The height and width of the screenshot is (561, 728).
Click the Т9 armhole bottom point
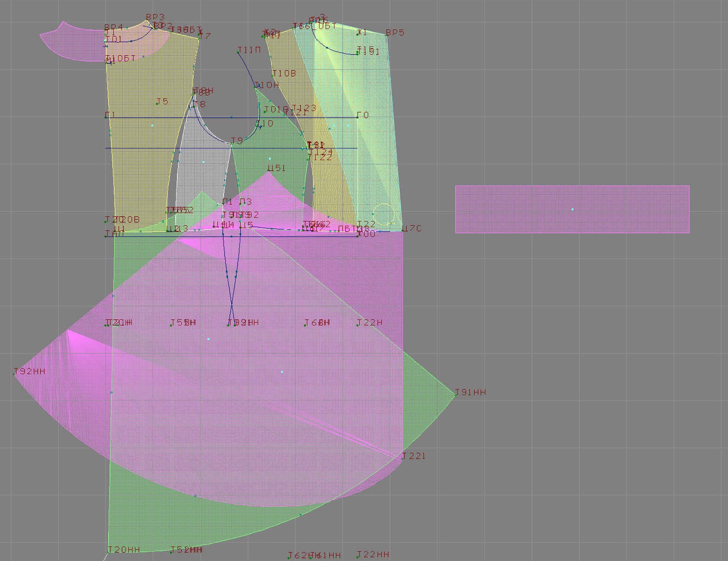pyautogui.click(x=231, y=143)
